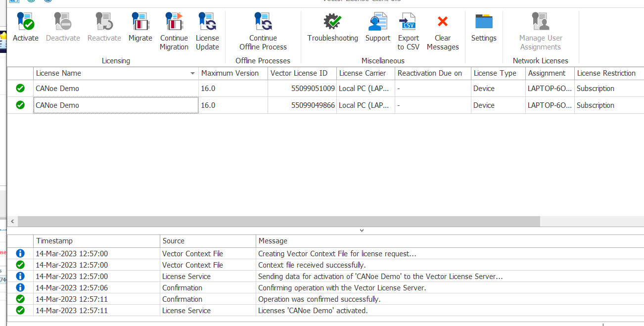Select license ID 55099051009 cell
Image resolution: width=644 pixels, height=326 pixels.
302,89
